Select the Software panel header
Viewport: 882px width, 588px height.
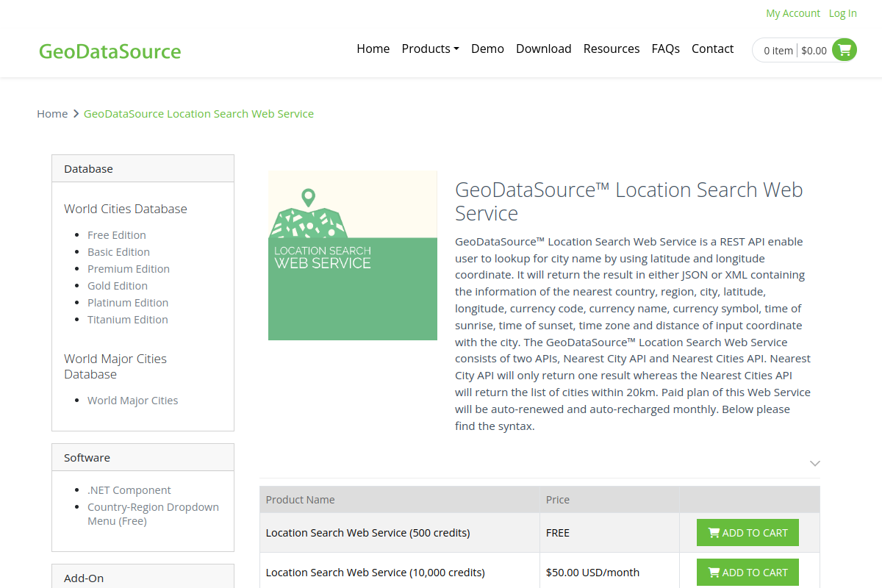(x=143, y=457)
